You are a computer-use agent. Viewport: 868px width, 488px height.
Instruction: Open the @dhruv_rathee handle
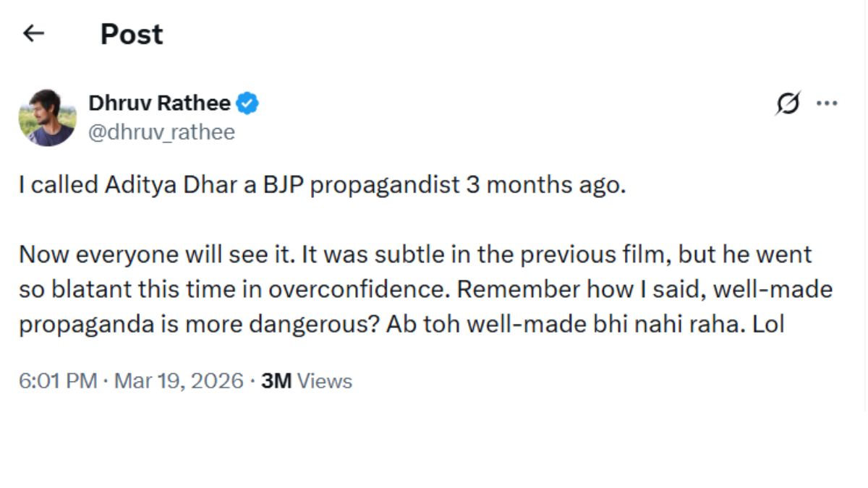[161, 132]
